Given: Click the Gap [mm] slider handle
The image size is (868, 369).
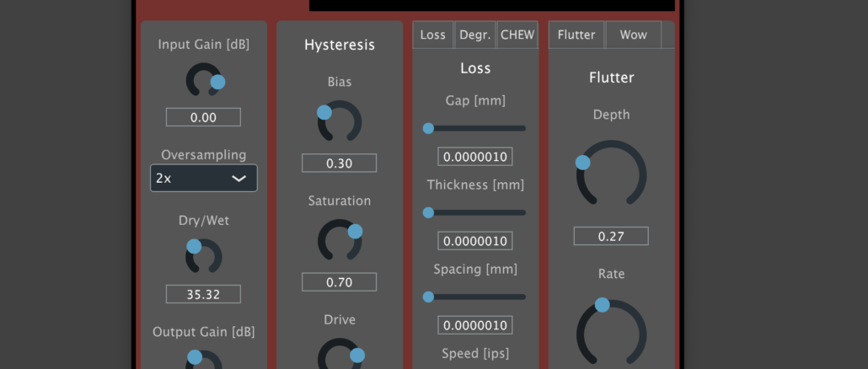Looking at the screenshot, I should [428, 128].
